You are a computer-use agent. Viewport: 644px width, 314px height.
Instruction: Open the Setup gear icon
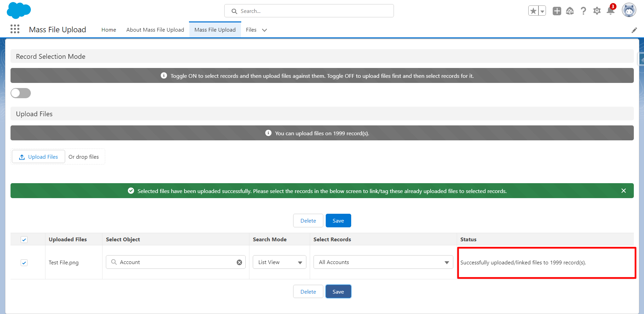[x=597, y=11]
